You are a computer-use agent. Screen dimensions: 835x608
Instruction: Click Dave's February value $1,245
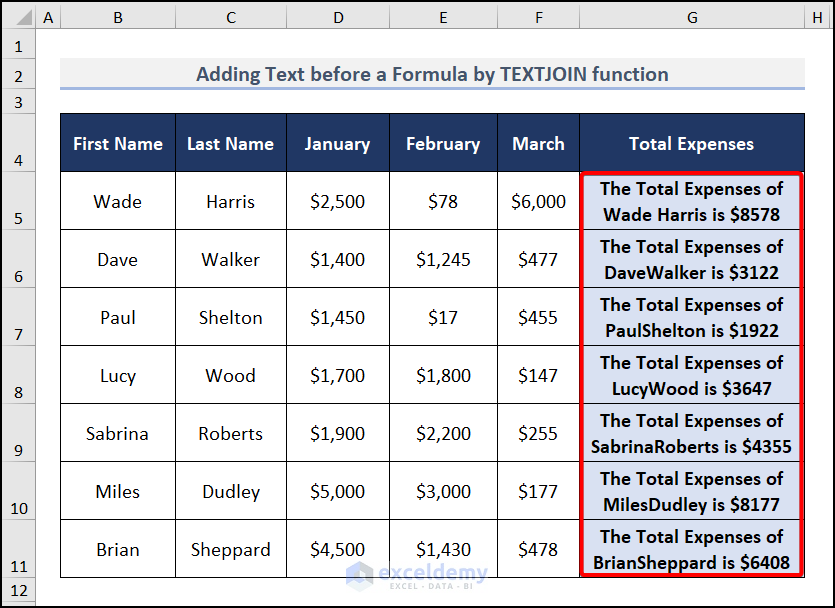tap(443, 260)
